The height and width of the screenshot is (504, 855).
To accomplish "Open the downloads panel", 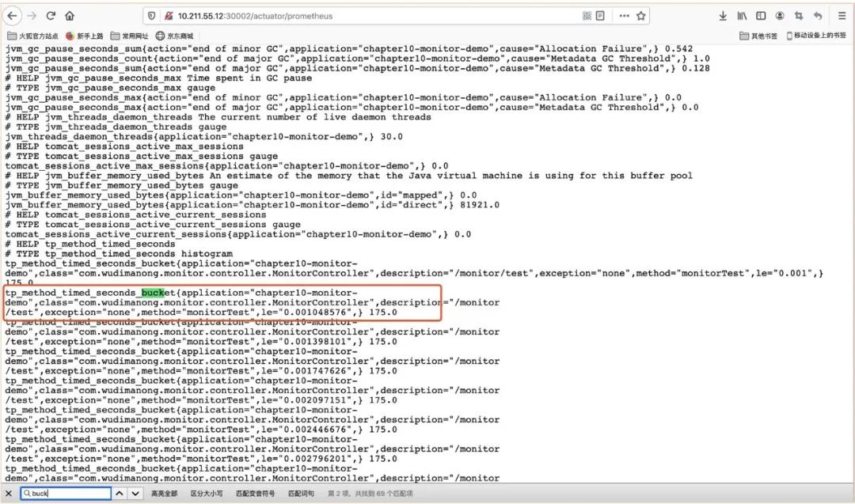I will [723, 16].
